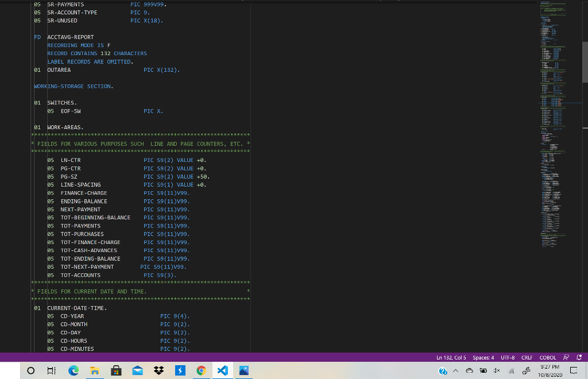588x379 pixels.
Task: Toggle mute via the speaker tray icon
Action: [x=497, y=370]
